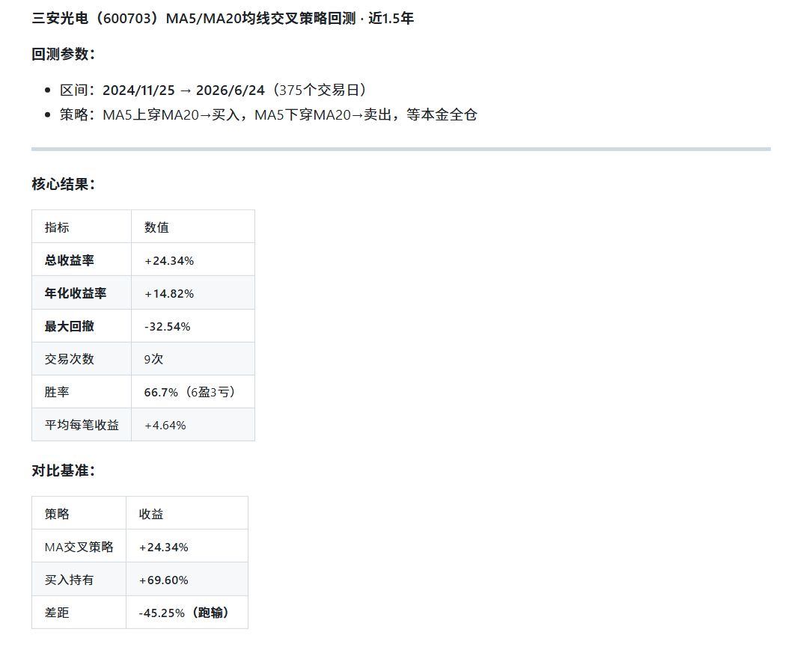Click the 最大回撤 row label
The image size is (812, 647).
point(70,326)
